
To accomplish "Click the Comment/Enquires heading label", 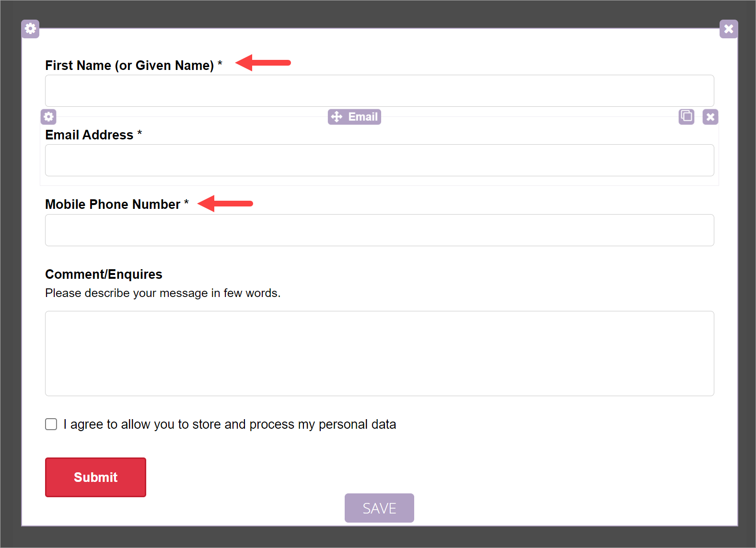I will (104, 274).
